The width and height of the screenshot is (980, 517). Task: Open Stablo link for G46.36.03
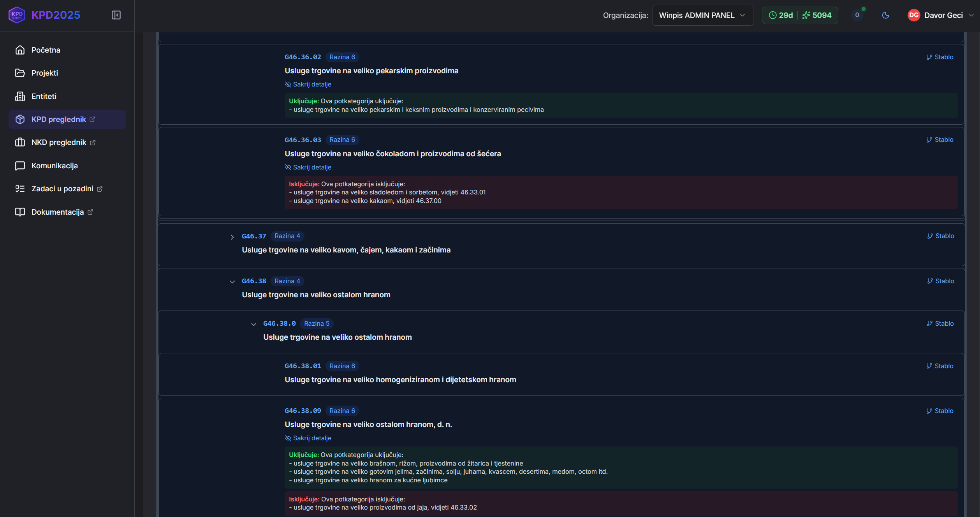click(940, 140)
